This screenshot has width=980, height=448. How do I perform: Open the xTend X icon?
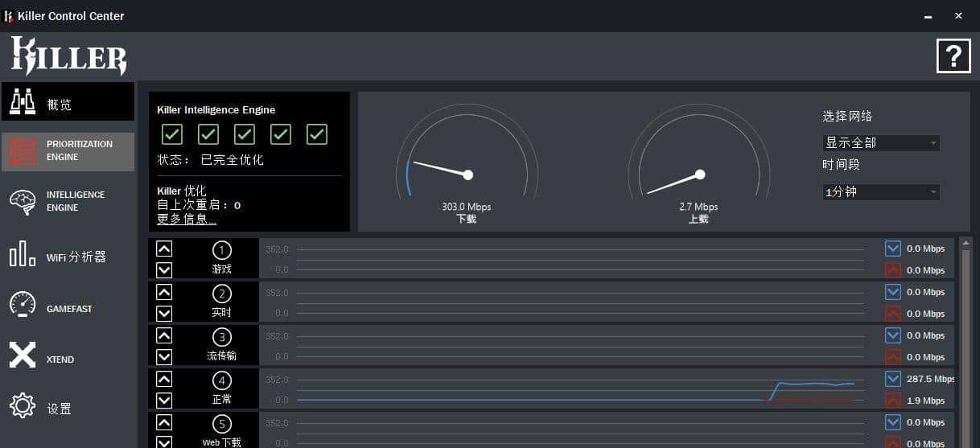click(x=23, y=355)
